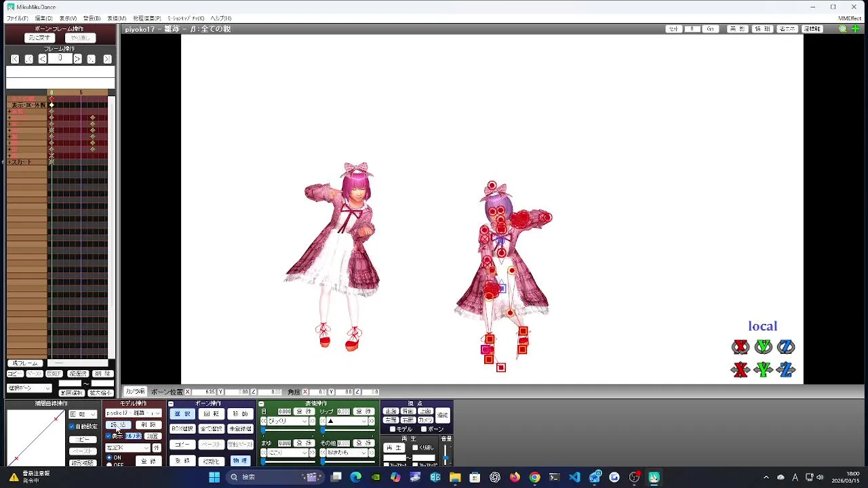Adjust the volume slider
This screenshot has height=488, width=868.
tap(446, 454)
